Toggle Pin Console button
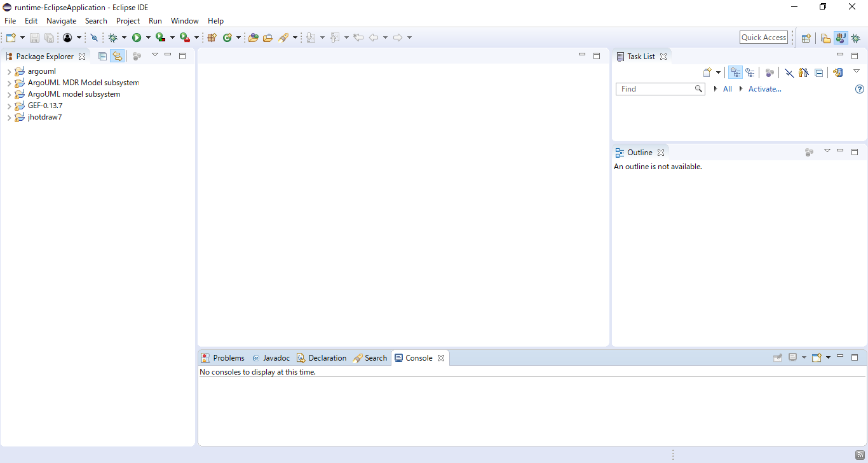Image resolution: width=868 pixels, height=463 pixels. pos(778,357)
